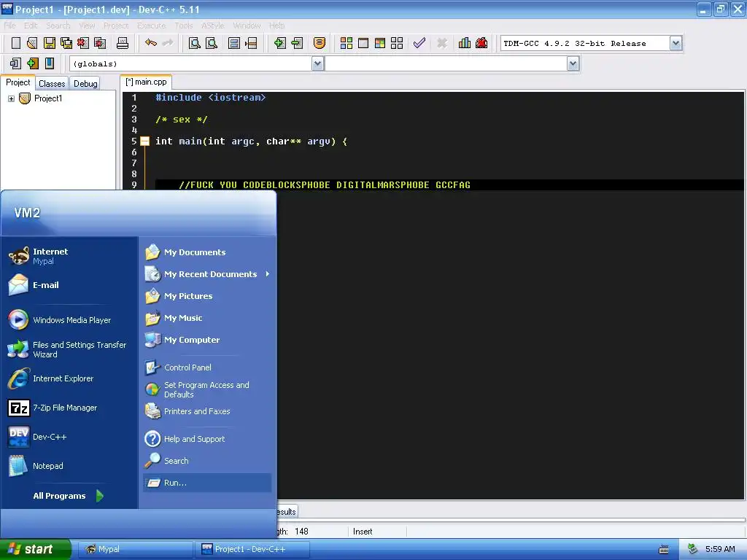Click the Remove from Project icon
The width and height of the screenshot is (747, 560).
tap(297, 43)
